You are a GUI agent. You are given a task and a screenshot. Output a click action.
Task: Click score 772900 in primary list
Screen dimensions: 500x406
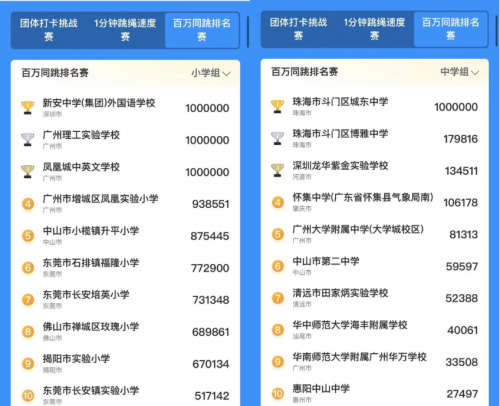pyautogui.click(x=210, y=268)
